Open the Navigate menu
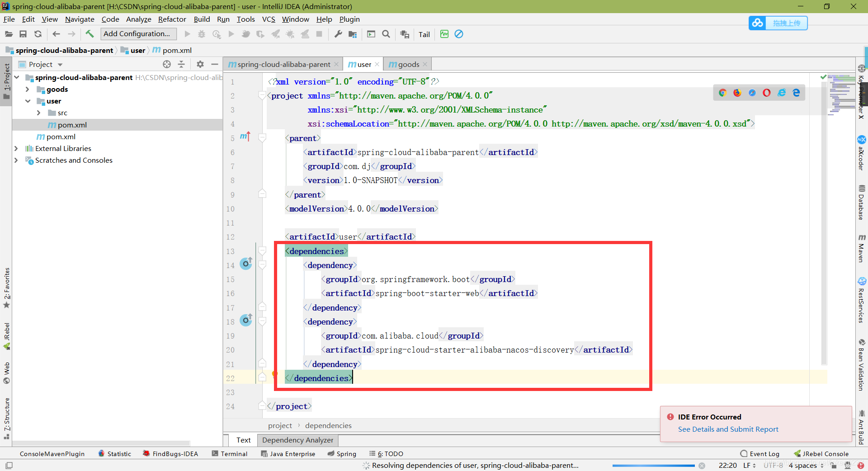Screen dimensions: 868x471 [x=80, y=19]
